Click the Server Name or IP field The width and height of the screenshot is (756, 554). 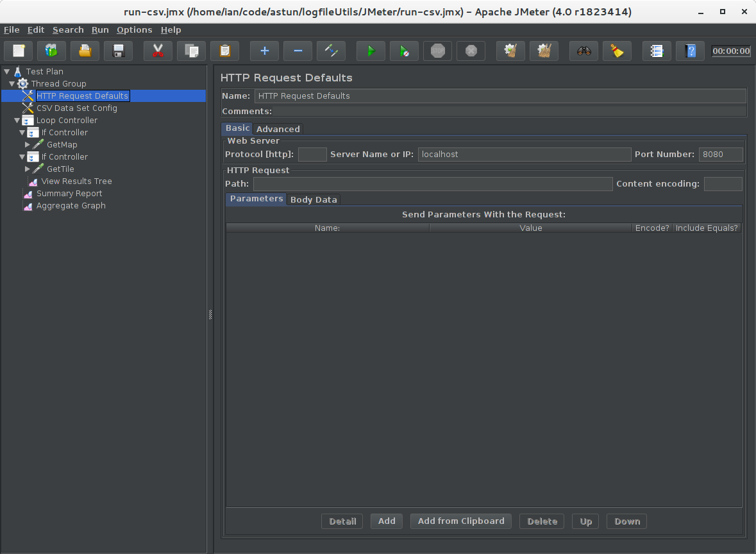[525, 155]
